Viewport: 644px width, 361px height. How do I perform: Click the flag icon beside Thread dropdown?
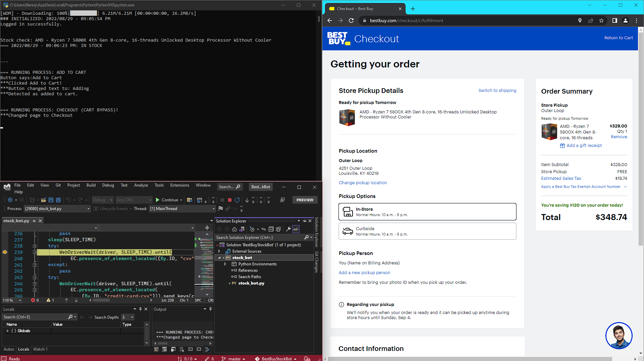[221, 209]
